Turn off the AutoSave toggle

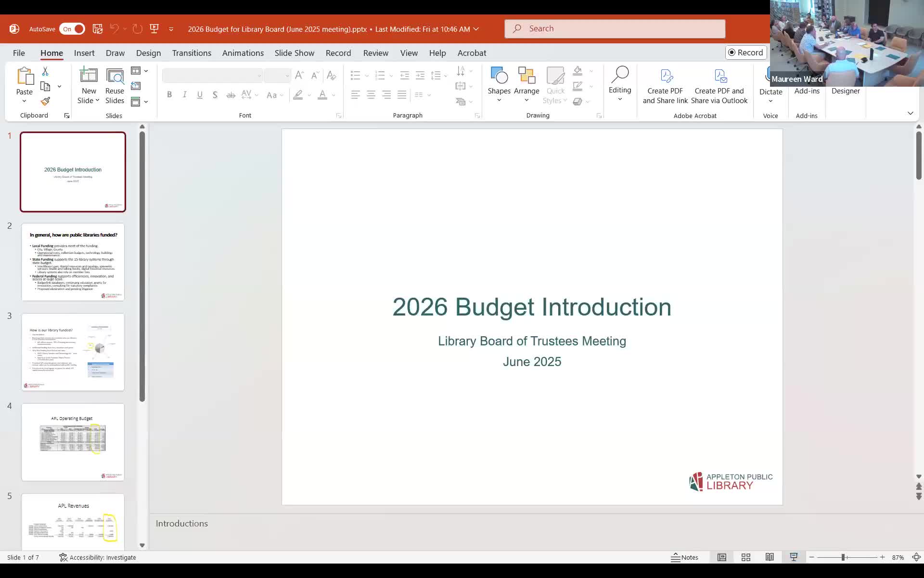[73, 29]
